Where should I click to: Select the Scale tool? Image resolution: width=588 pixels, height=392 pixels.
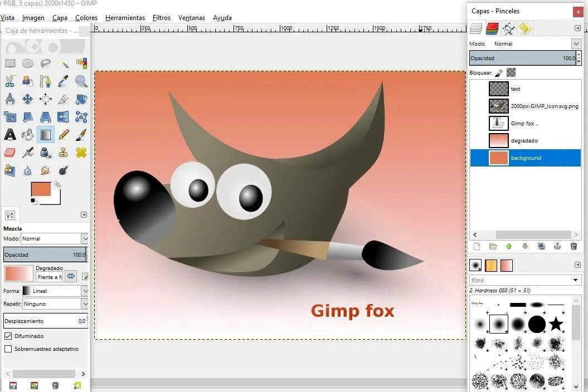click(10, 117)
